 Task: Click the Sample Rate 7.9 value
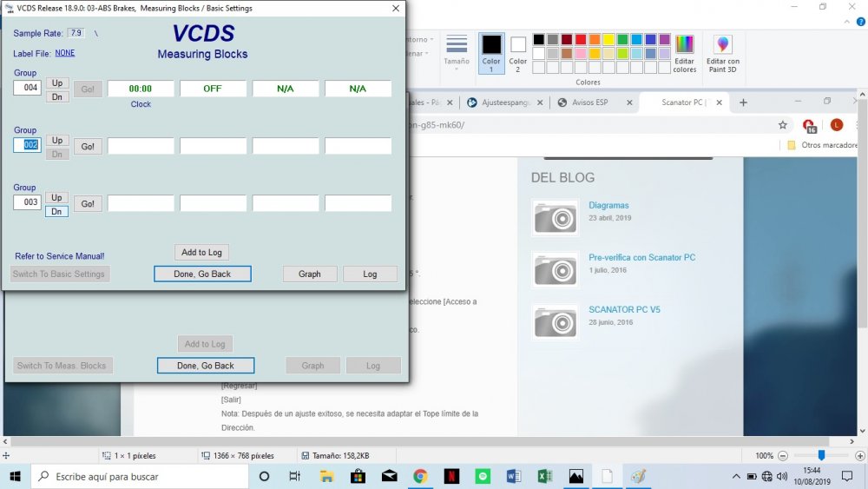click(x=76, y=33)
